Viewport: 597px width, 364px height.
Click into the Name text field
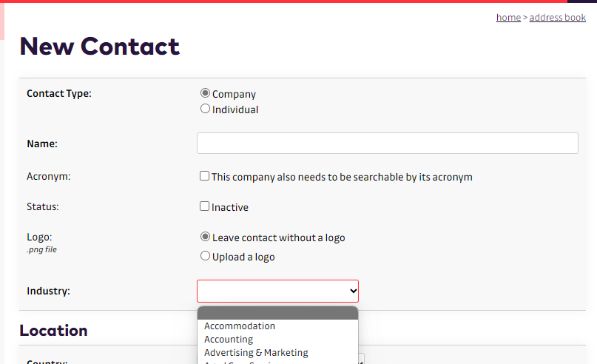[387, 144]
